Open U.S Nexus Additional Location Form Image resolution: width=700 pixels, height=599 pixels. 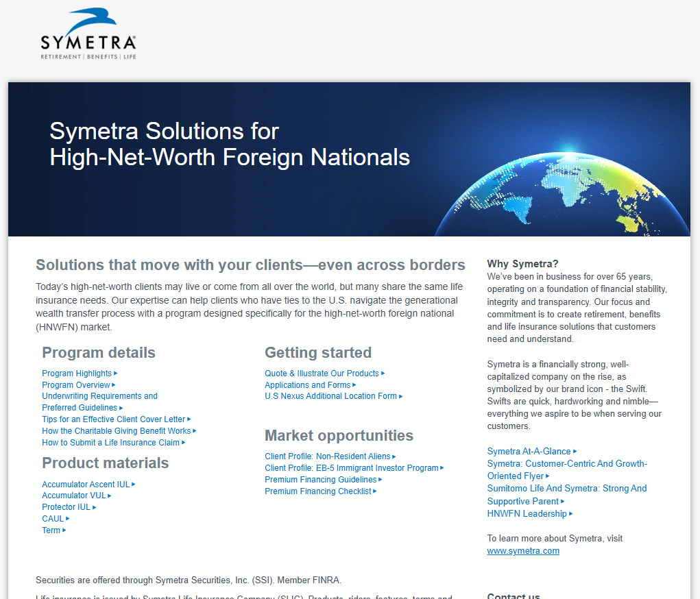pos(331,396)
